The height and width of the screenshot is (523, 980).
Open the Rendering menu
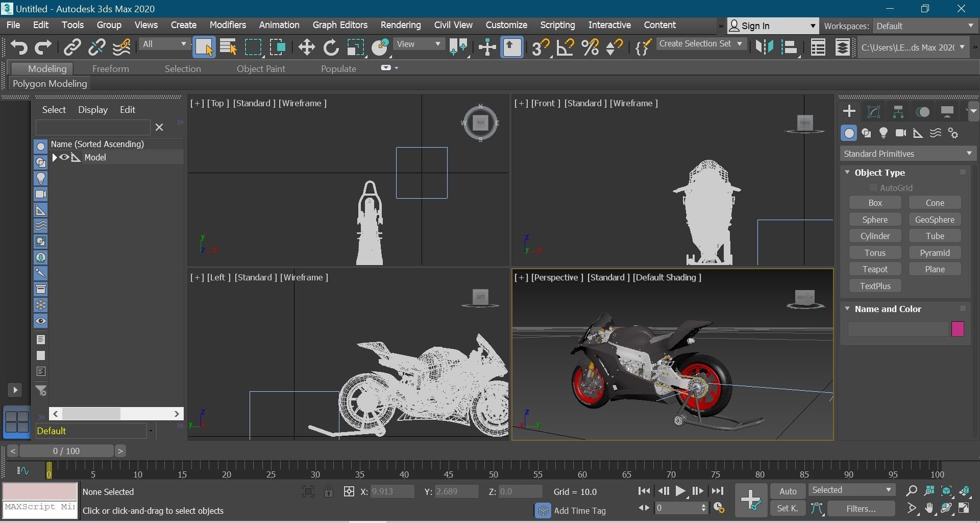[x=401, y=25]
